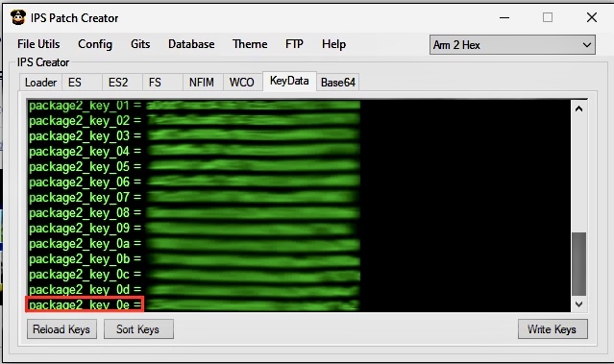Viewport: 614px width, 364px height.
Task: Click the scrollbar up arrow
Action: click(578, 109)
